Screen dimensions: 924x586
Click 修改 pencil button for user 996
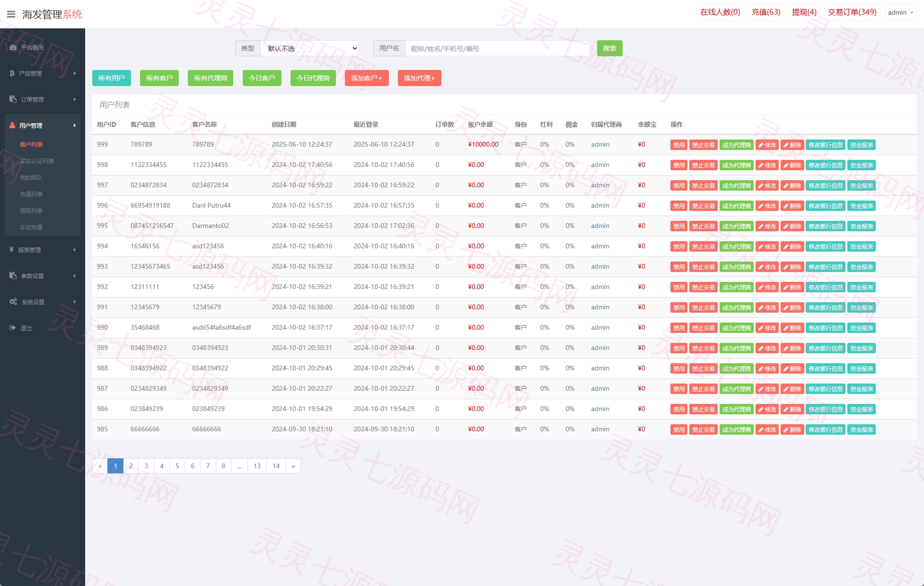pyautogui.click(x=767, y=206)
